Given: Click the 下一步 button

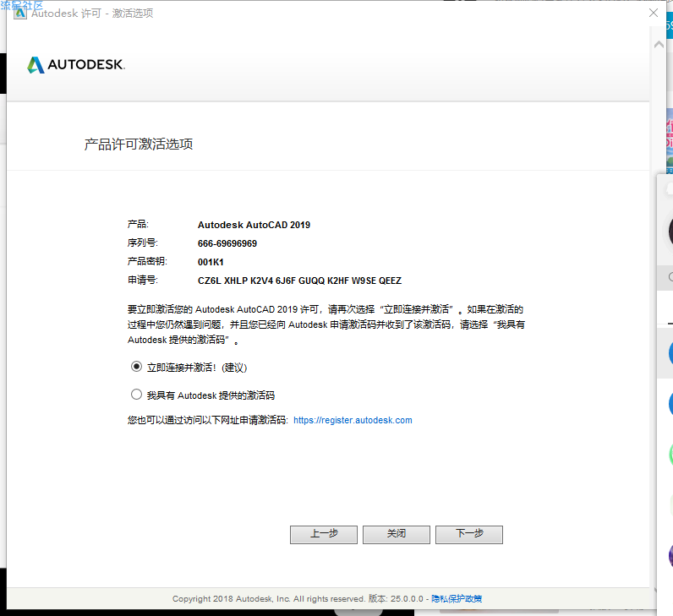Looking at the screenshot, I should coord(469,535).
